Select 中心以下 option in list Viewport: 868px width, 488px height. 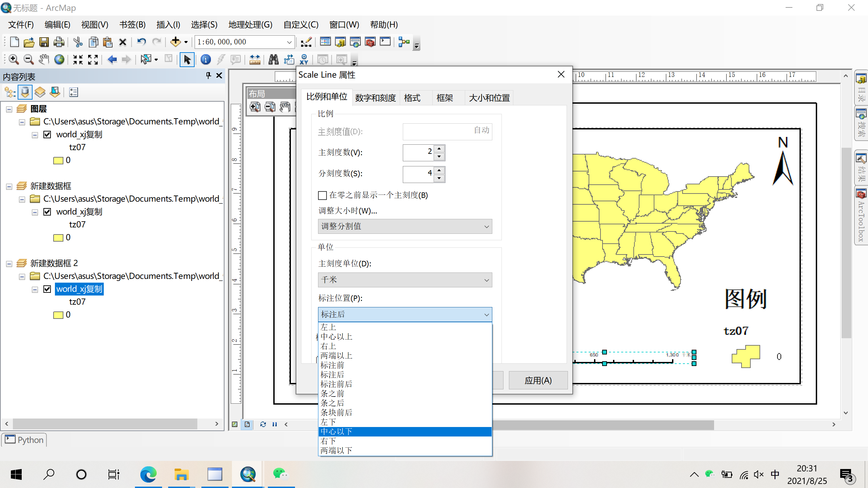405,432
